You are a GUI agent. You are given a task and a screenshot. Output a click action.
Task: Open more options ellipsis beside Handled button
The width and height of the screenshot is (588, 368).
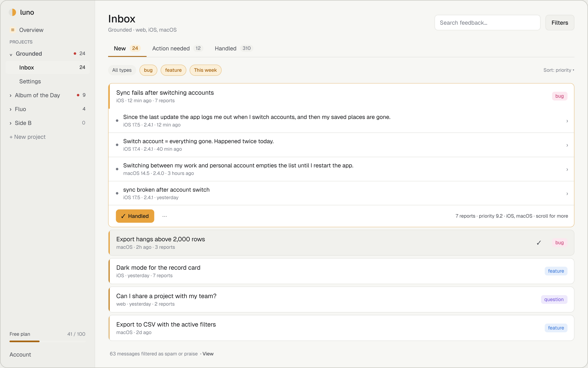(x=165, y=216)
